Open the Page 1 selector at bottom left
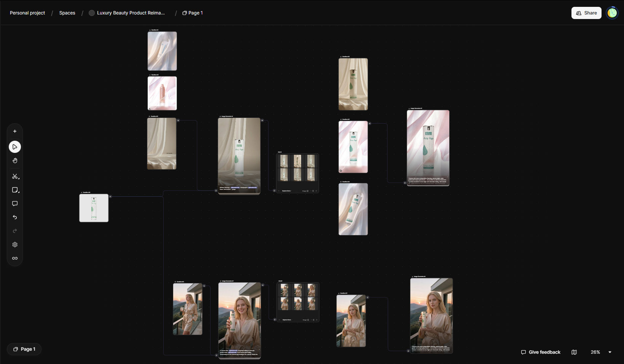The image size is (624, 364). 24,349
